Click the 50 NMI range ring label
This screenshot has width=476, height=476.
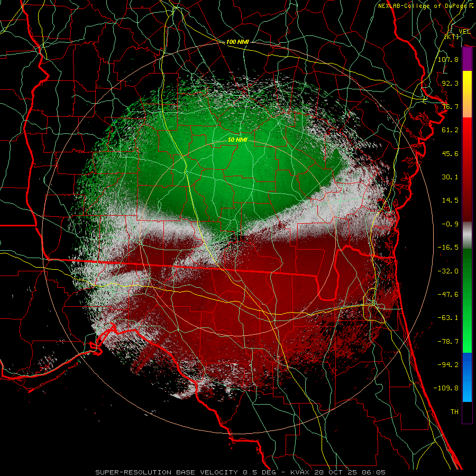pyautogui.click(x=237, y=140)
